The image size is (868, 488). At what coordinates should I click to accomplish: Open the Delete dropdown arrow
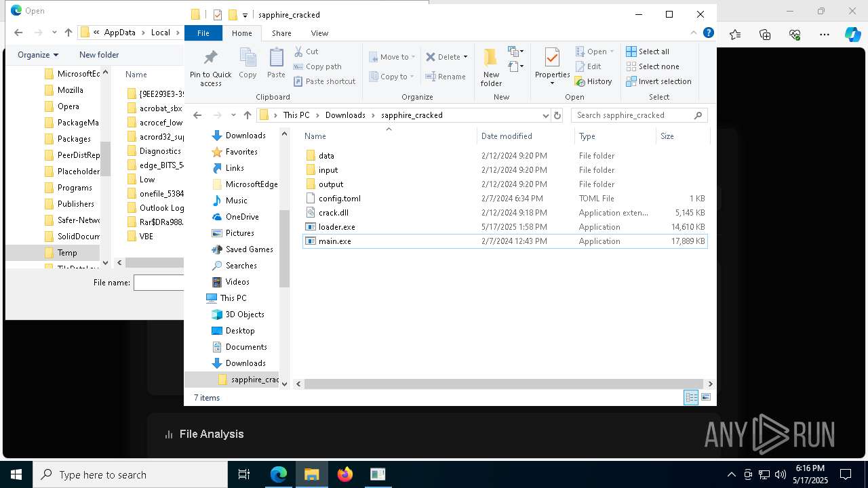[x=465, y=57]
